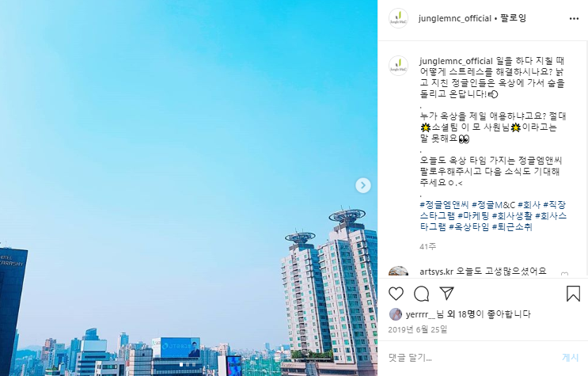Go to next photo with the right arrow

(x=363, y=185)
